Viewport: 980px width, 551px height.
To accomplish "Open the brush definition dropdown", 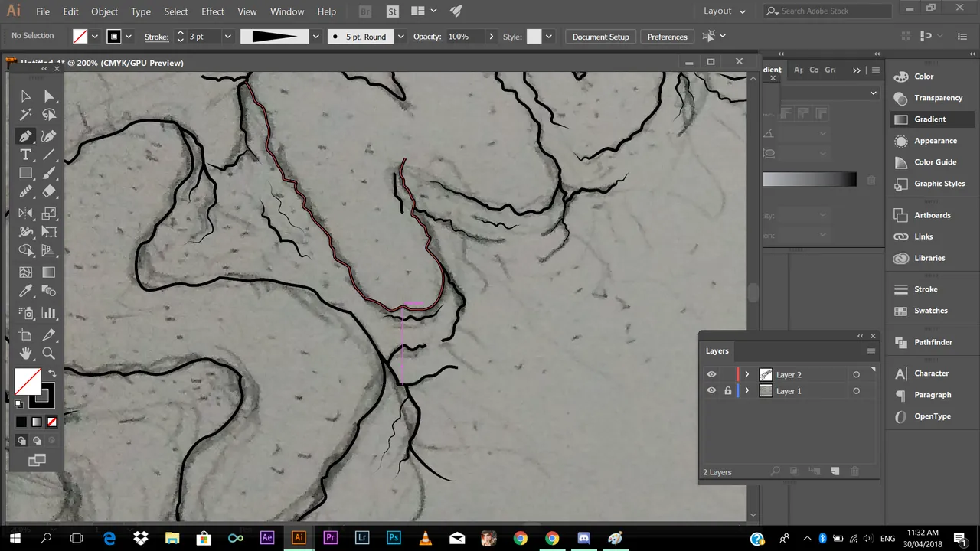I will pyautogui.click(x=400, y=37).
